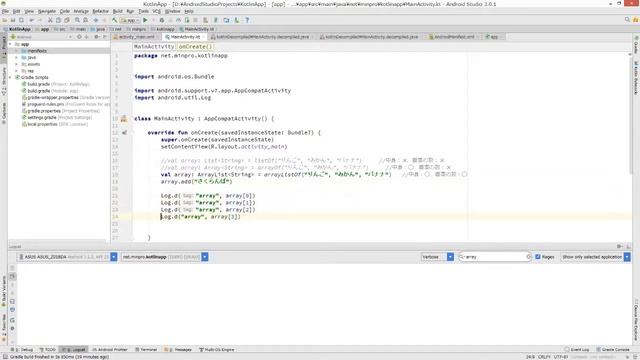
Task: Click Logcat print icon in left strip
Action: [12, 310]
